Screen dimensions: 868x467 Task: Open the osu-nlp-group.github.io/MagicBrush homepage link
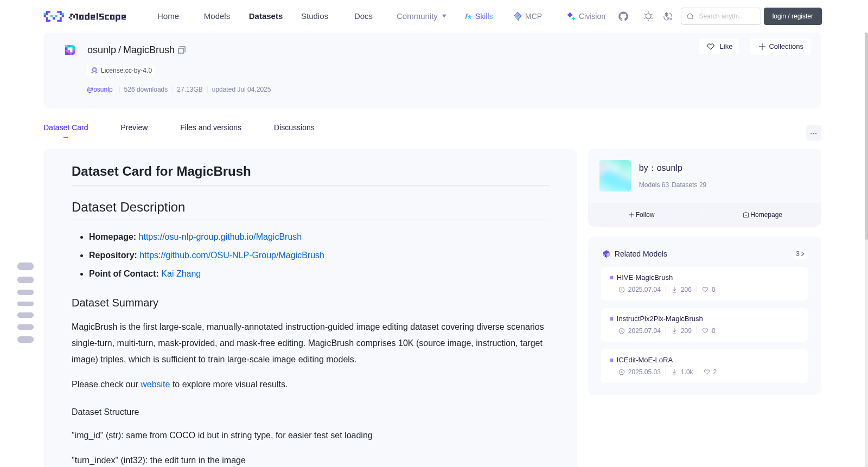[x=220, y=237]
